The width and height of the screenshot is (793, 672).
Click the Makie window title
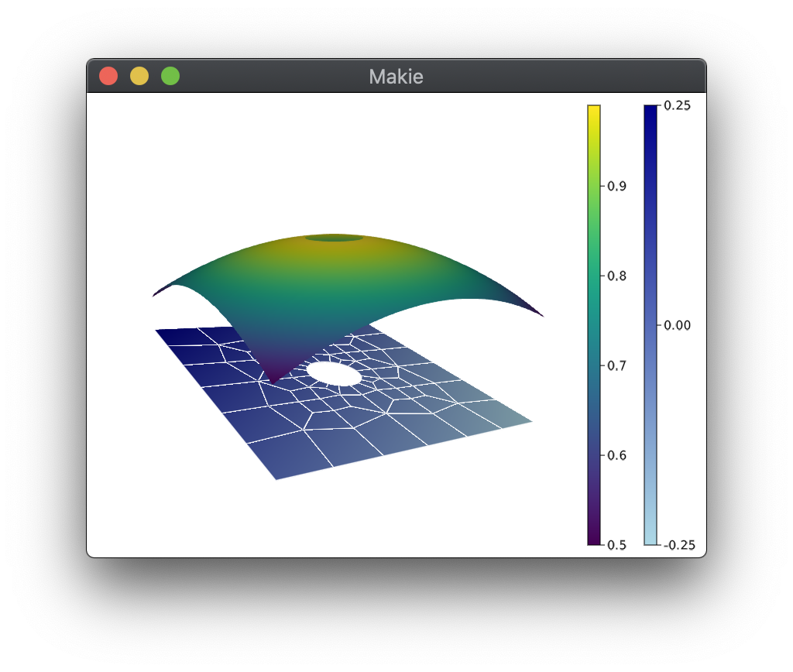(x=396, y=77)
